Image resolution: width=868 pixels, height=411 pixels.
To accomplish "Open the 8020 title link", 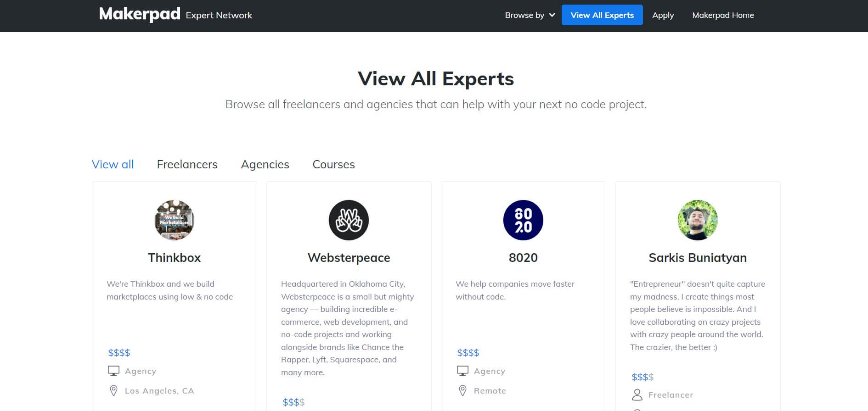I will [523, 258].
